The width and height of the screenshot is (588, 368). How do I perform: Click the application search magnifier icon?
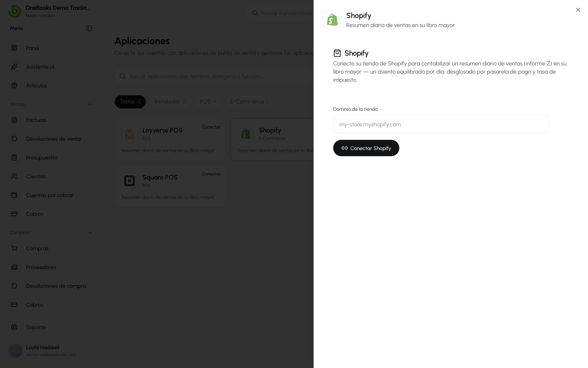coord(122,76)
